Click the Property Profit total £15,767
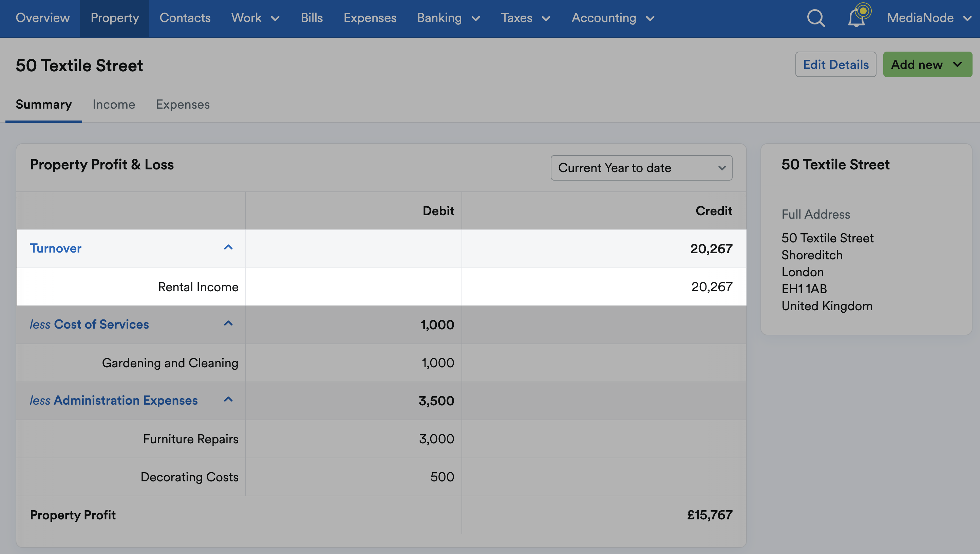 pos(710,515)
